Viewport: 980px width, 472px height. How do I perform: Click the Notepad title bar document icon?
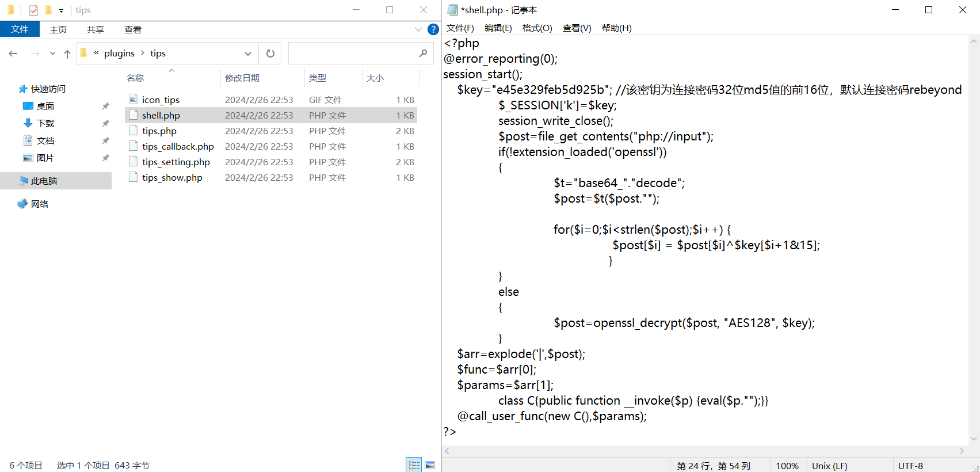(452, 10)
